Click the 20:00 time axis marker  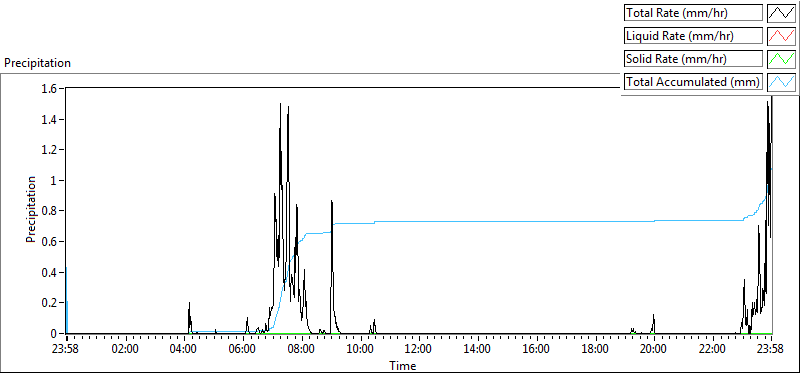tap(654, 350)
